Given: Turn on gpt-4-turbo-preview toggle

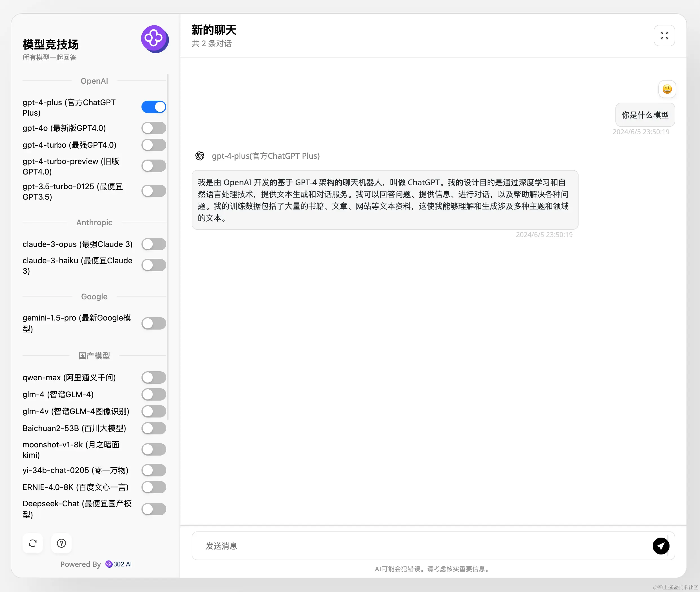Looking at the screenshot, I should pyautogui.click(x=154, y=166).
